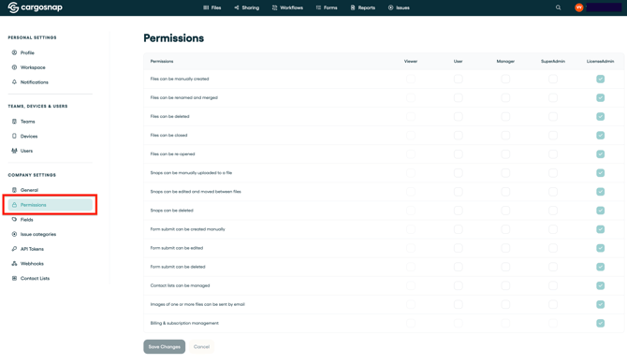Check Manager for Billing & subscription management

(505, 323)
